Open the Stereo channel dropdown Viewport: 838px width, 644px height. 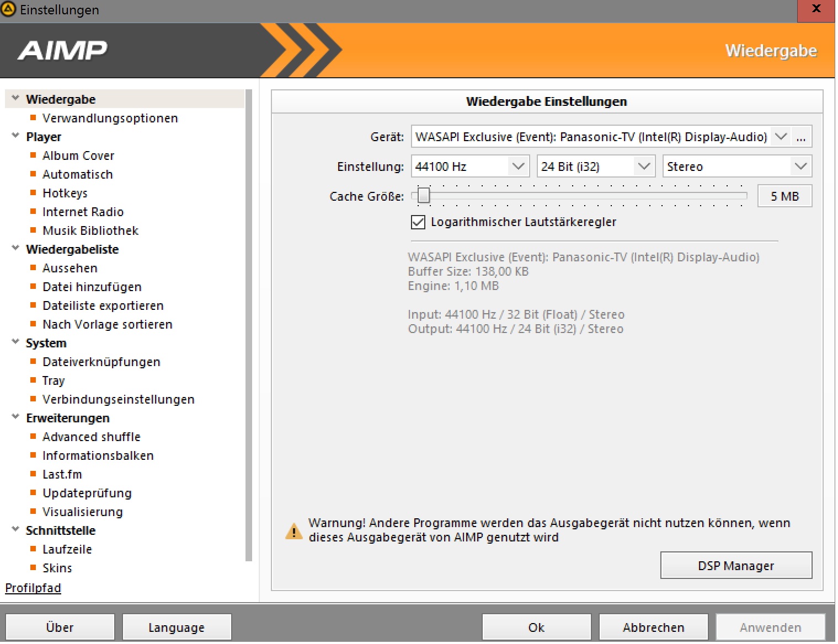(x=800, y=167)
